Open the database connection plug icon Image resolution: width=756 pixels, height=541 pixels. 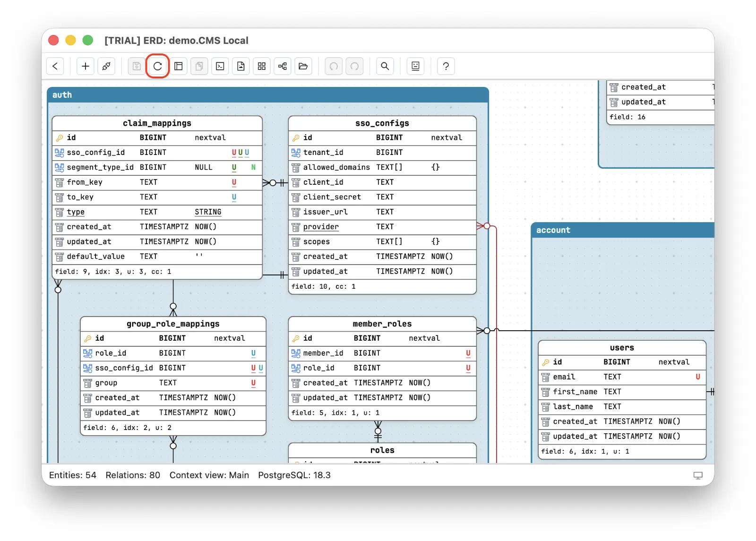click(106, 66)
